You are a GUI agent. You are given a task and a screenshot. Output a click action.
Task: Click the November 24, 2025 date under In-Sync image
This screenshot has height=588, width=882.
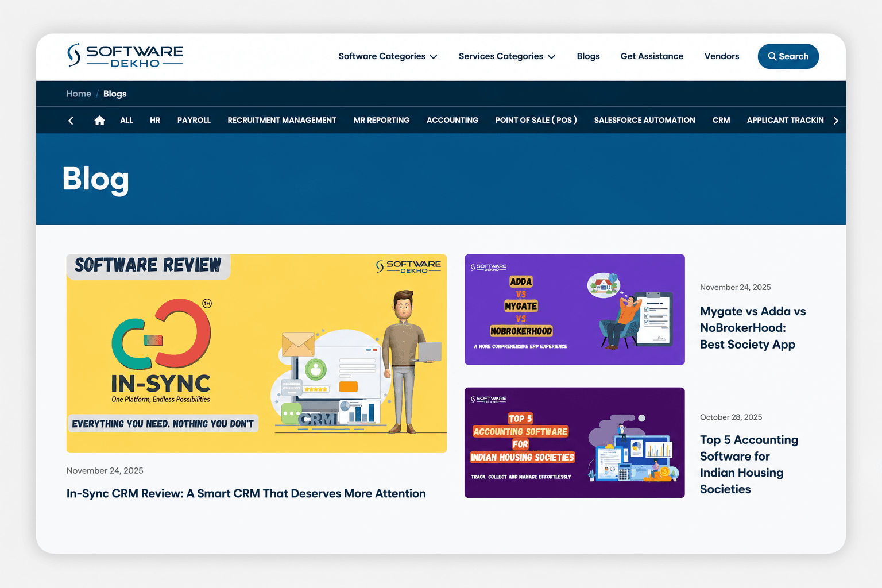[x=105, y=470]
